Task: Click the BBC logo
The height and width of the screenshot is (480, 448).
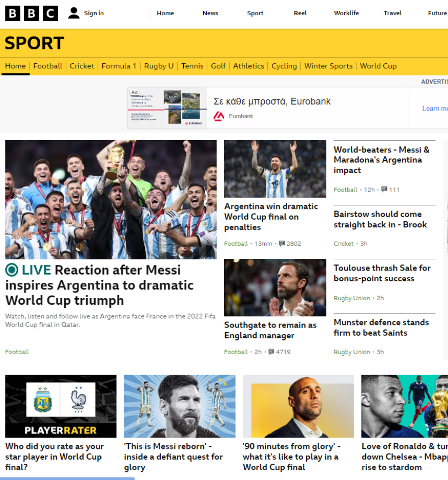Action: pos(32,13)
